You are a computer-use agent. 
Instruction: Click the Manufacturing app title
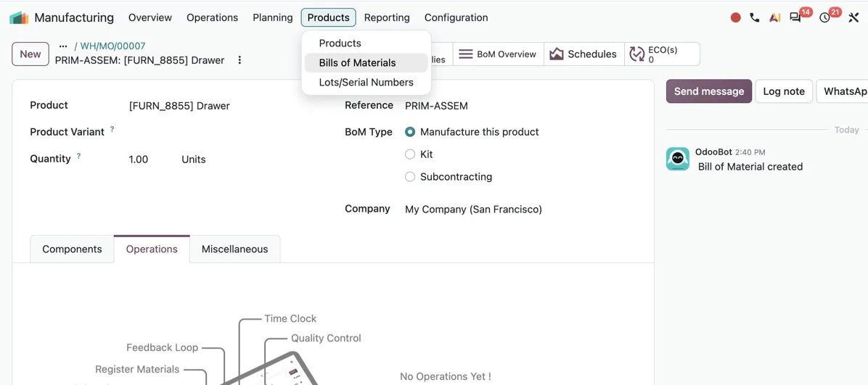tap(74, 17)
